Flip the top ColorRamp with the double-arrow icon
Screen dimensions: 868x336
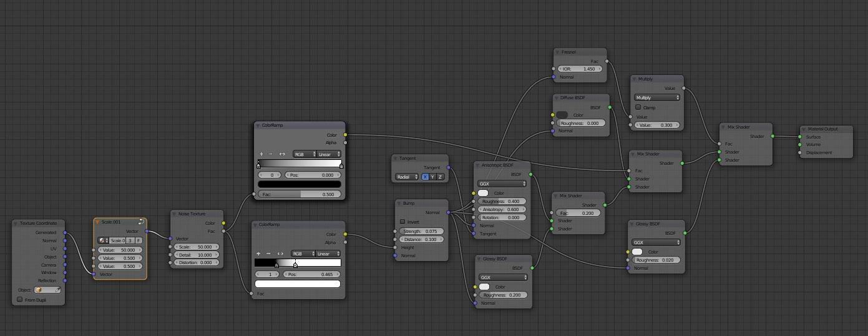click(282, 154)
